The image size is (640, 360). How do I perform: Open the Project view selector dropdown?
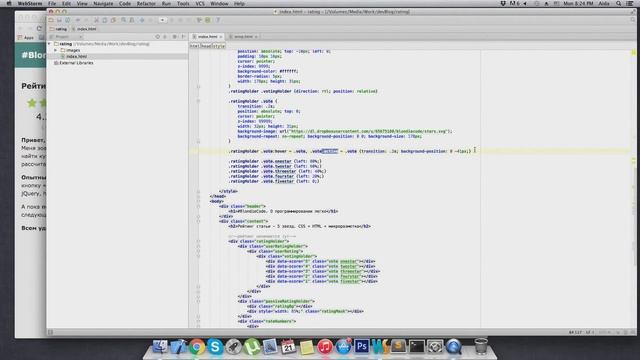tap(65, 37)
